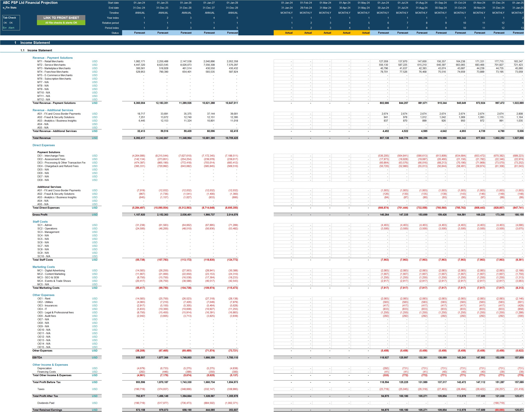
Task: Select the MT4 - Franchise Merchants label
Action: coord(53,72)
